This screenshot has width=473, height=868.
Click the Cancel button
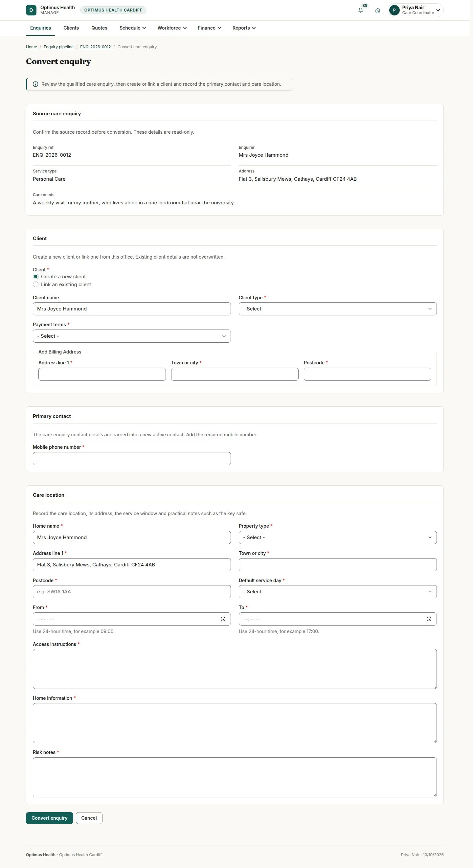[x=89, y=818]
